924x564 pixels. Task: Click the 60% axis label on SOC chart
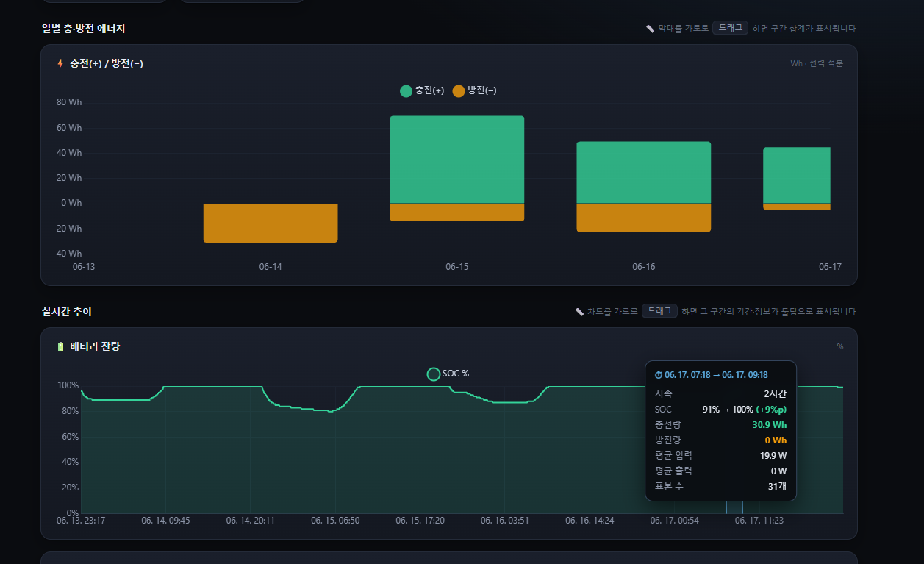[70, 436]
